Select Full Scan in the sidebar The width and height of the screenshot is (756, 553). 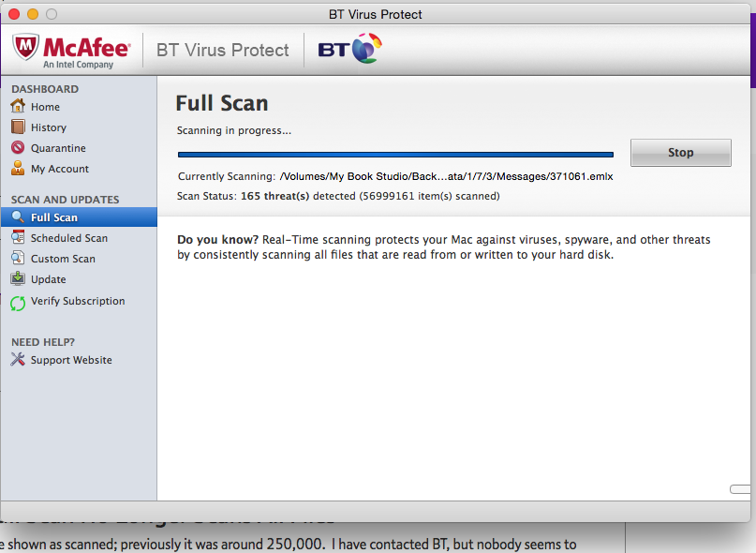pyautogui.click(x=79, y=217)
